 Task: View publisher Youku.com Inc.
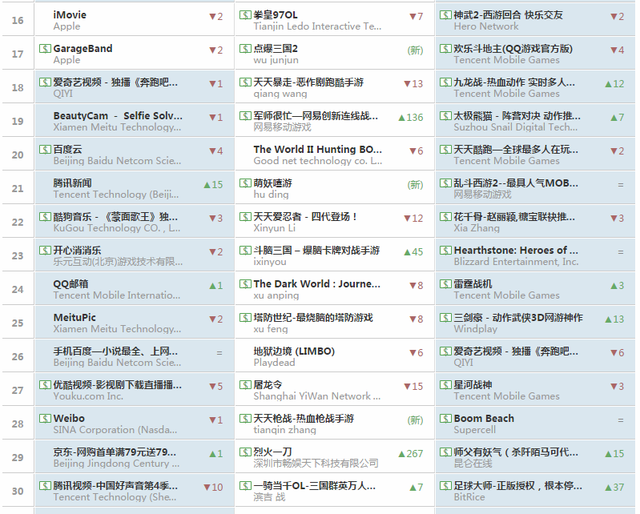[88, 396]
